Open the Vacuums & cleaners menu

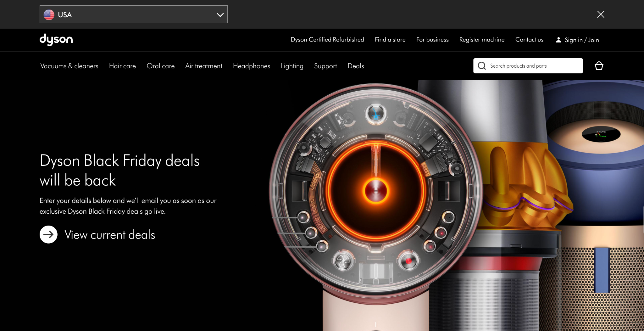pos(69,66)
